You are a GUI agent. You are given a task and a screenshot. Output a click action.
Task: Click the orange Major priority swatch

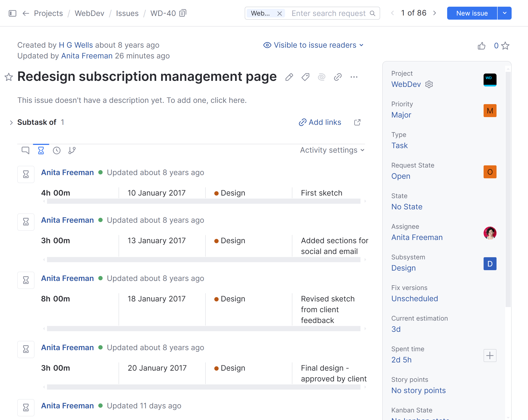(490, 111)
